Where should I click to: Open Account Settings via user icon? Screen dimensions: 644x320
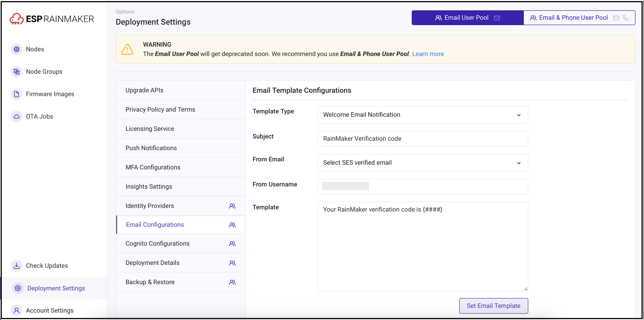[x=17, y=311]
